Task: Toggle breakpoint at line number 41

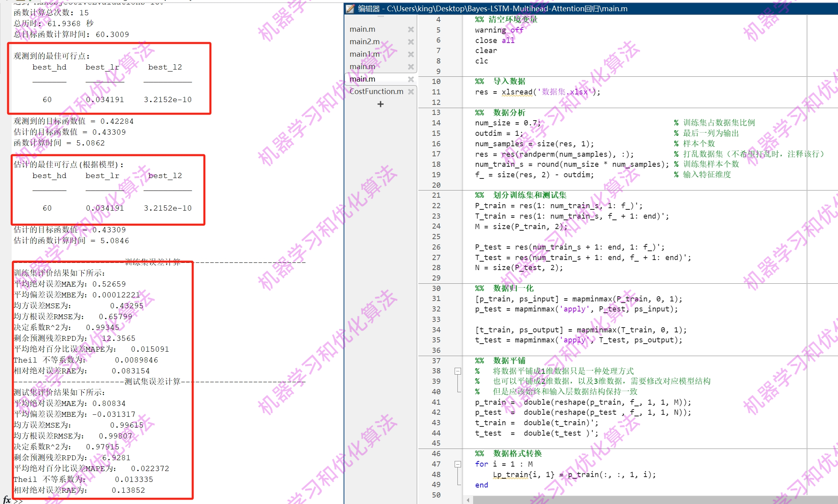Action: coord(436,402)
